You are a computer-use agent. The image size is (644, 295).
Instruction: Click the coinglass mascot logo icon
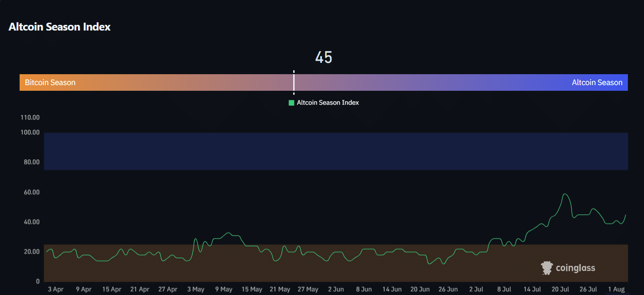[x=547, y=268]
